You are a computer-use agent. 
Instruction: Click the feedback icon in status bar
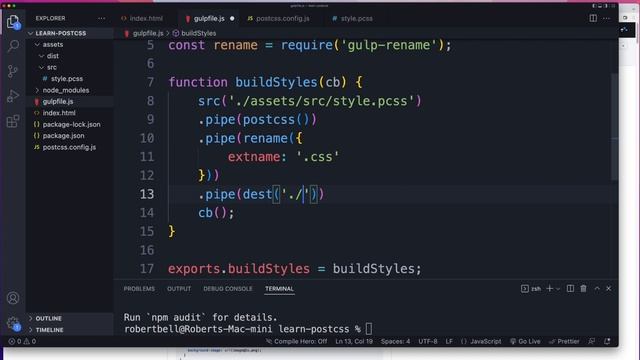tap(591, 341)
